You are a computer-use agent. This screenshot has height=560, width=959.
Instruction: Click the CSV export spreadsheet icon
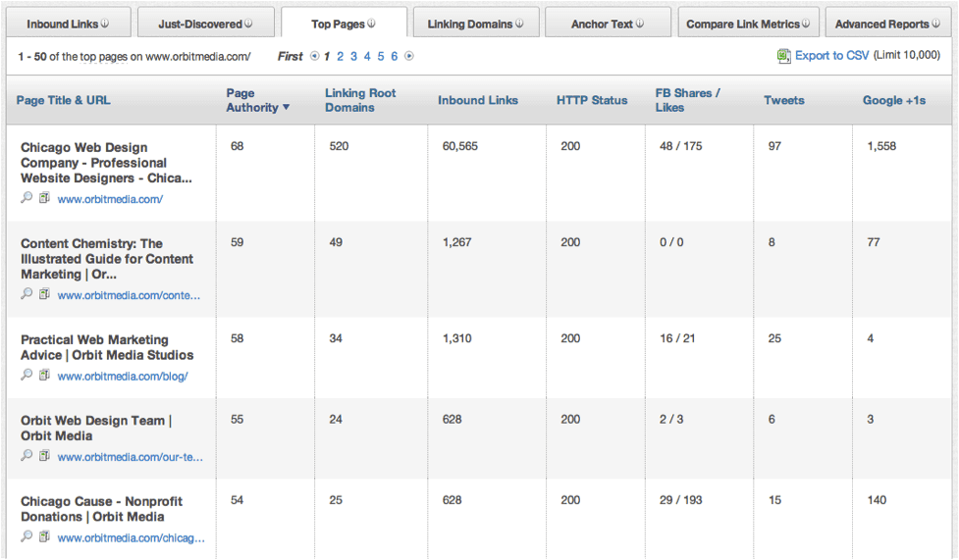[x=783, y=56]
